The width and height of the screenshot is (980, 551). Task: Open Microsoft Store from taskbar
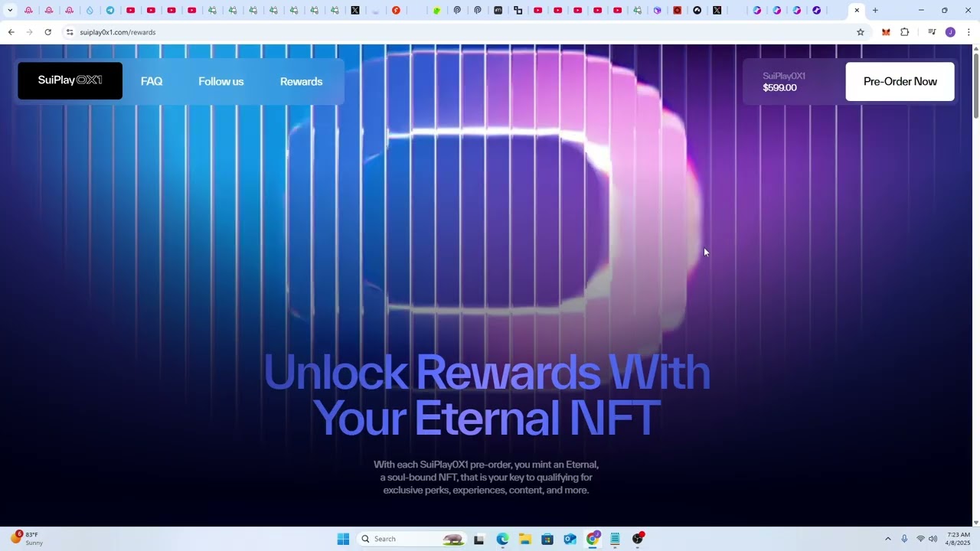[x=547, y=539]
